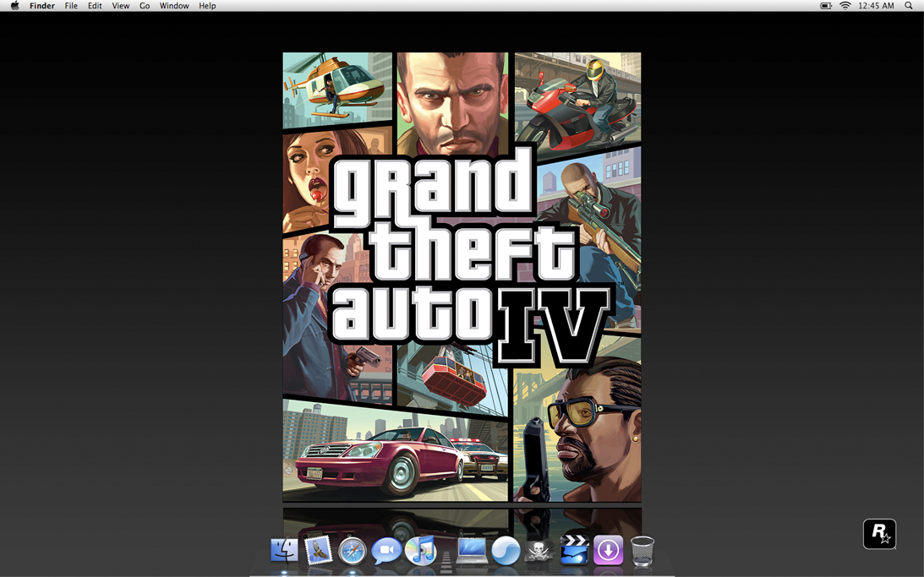Click the Wi-Fi status icon
The height and width of the screenshot is (577, 924).
(x=845, y=6)
